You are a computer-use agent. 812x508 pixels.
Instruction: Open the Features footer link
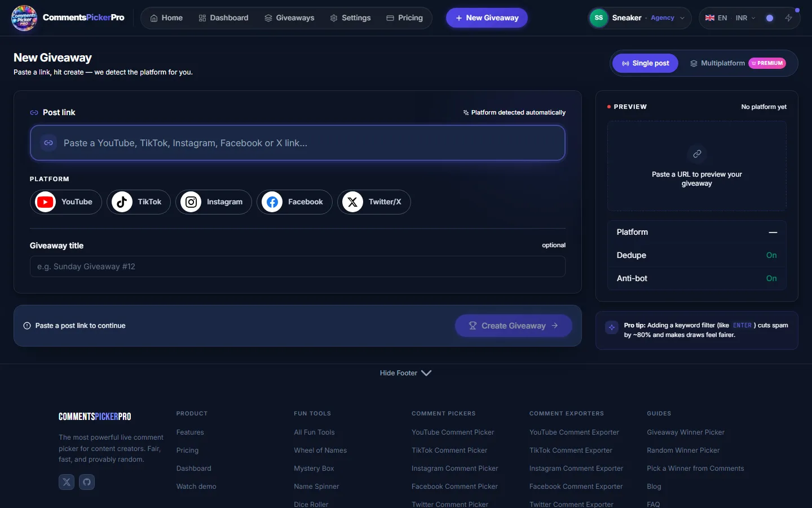190,432
